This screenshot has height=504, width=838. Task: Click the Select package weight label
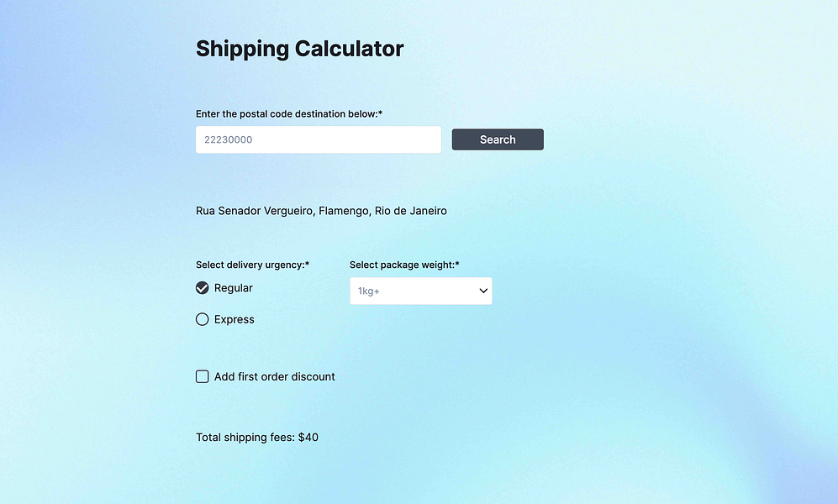coord(404,265)
